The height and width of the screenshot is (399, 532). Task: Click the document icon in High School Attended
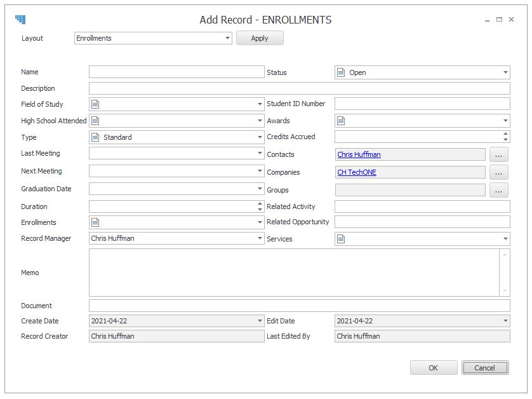tap(95, 121)
